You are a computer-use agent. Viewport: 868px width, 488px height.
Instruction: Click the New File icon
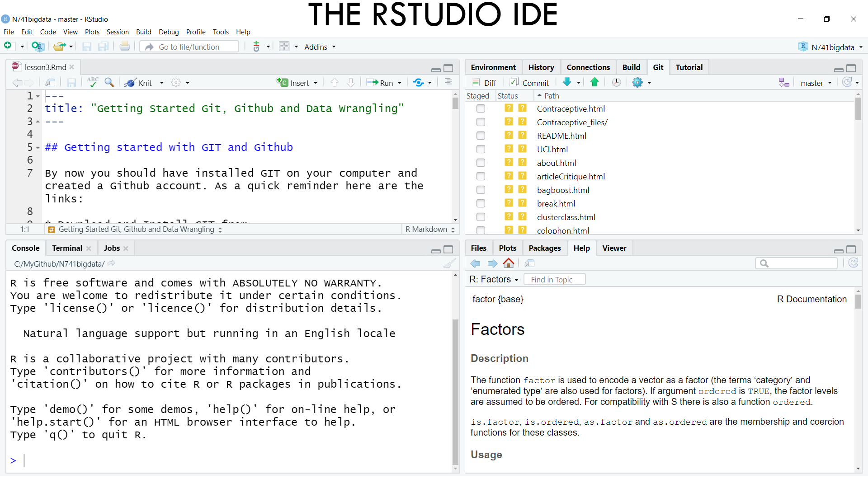pos(8,46)
